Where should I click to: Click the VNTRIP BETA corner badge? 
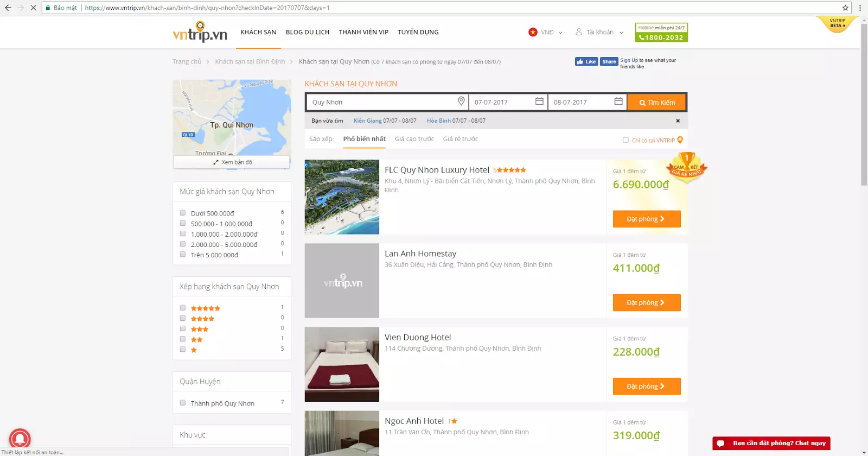click(x=837, y=23)
